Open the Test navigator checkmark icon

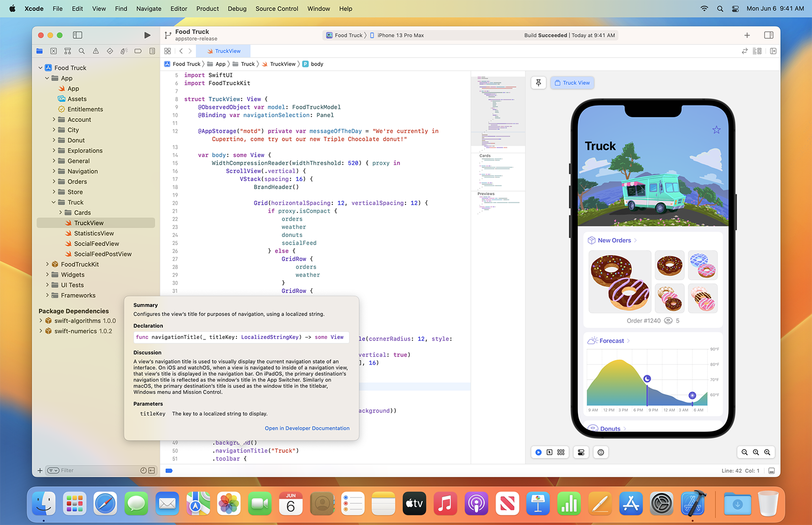pos(109,51)
